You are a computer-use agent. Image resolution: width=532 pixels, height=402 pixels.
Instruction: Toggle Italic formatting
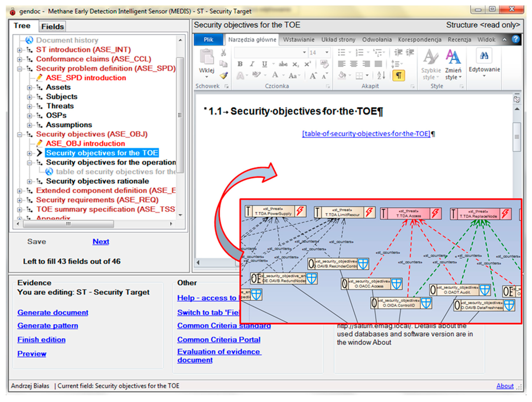(x=252, y=64)
